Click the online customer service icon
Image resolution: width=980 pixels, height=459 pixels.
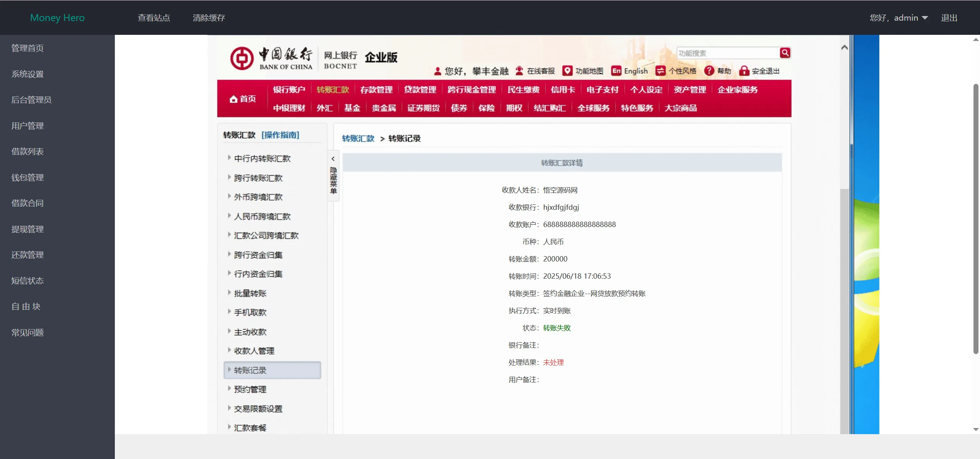pos(519,71)
